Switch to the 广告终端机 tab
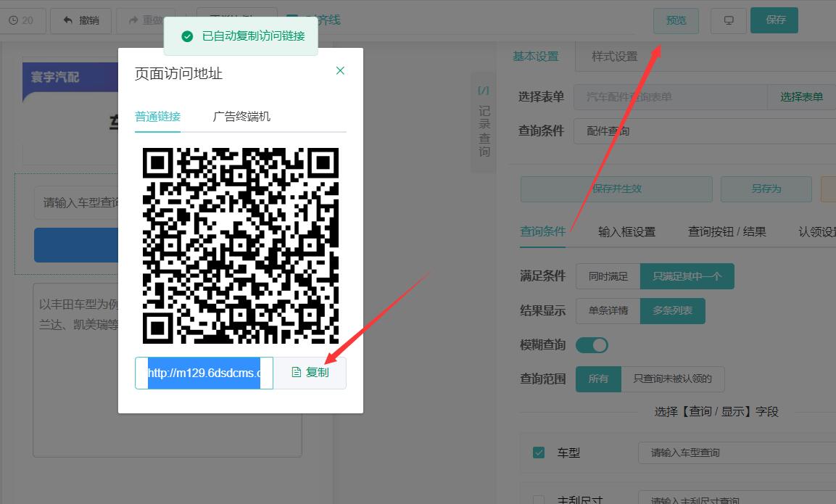 pyautogui.click(x=241, y=116)
